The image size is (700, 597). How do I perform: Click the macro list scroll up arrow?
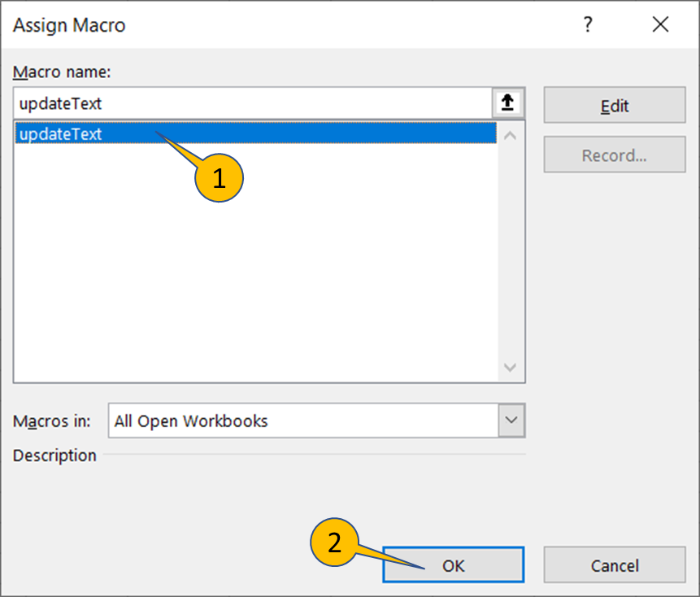coord(511,135)
